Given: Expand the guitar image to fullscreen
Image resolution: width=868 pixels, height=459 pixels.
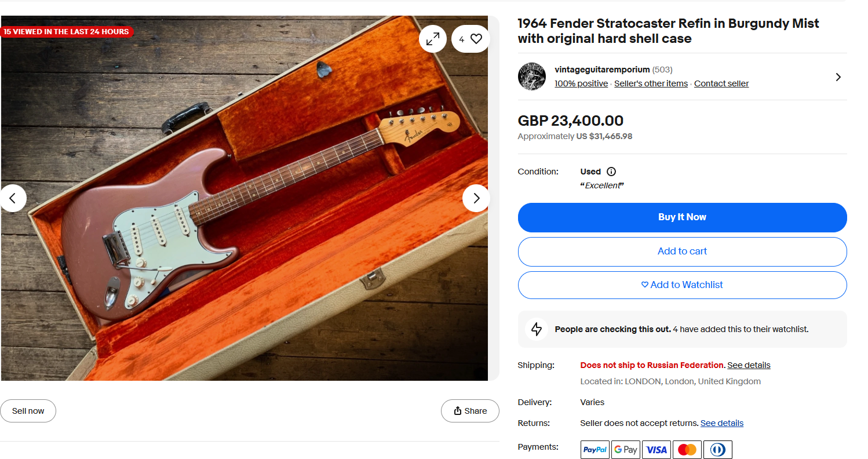Looking at the screenshot, I should (433, 39).
